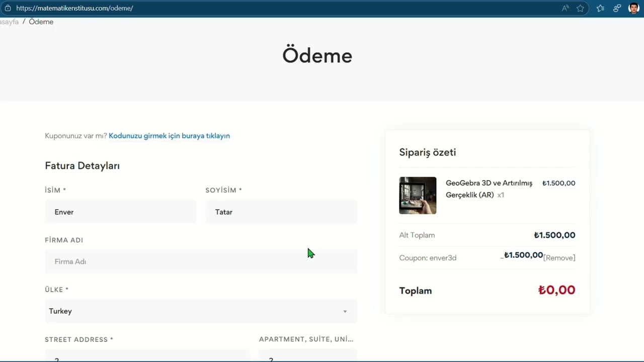Click the Firma Adı input field
644x362 pixels.
(x=201, y=261)
